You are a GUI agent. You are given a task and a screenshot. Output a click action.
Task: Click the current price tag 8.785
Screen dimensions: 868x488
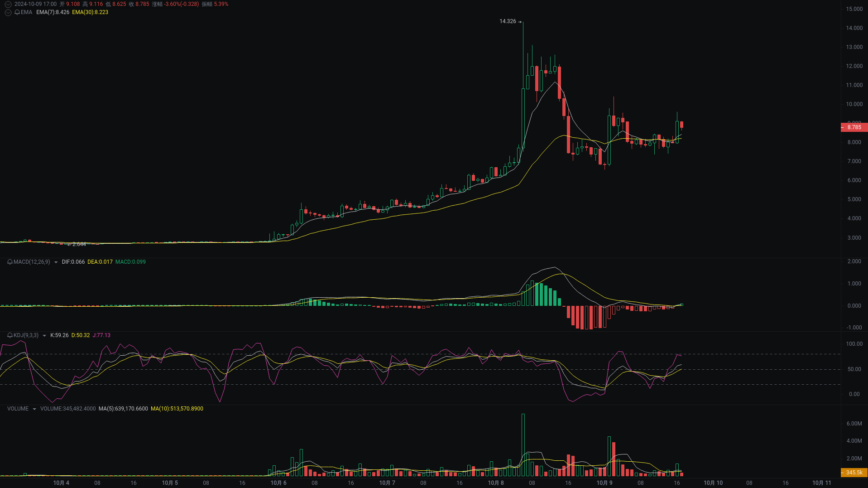pos(854,127)
